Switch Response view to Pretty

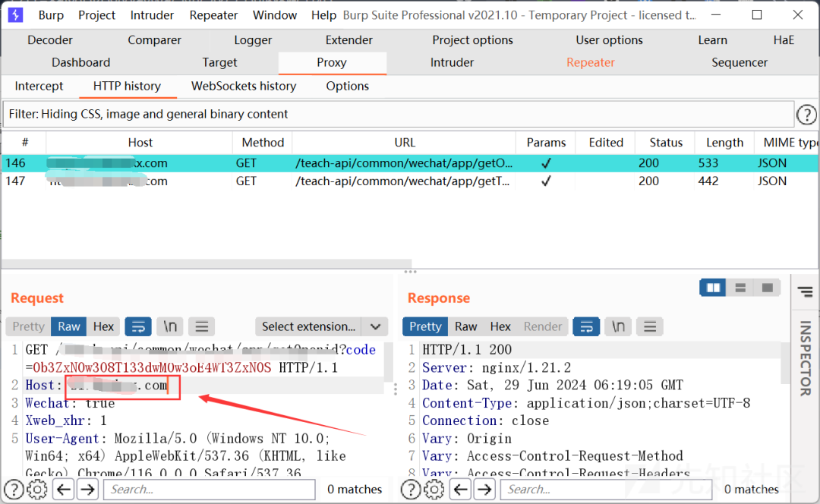point(425,326)
